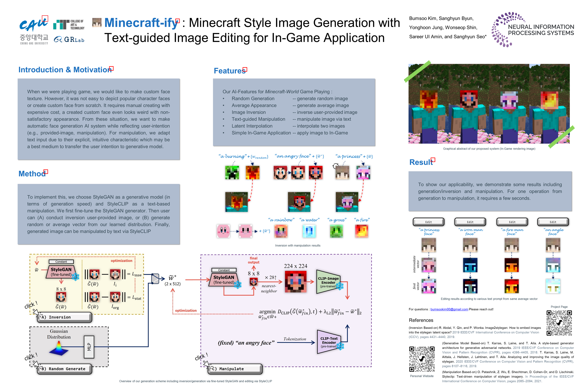588x392 pixels.
Task: Click the College of Art & Technology logo
Action: coord(69,24)
